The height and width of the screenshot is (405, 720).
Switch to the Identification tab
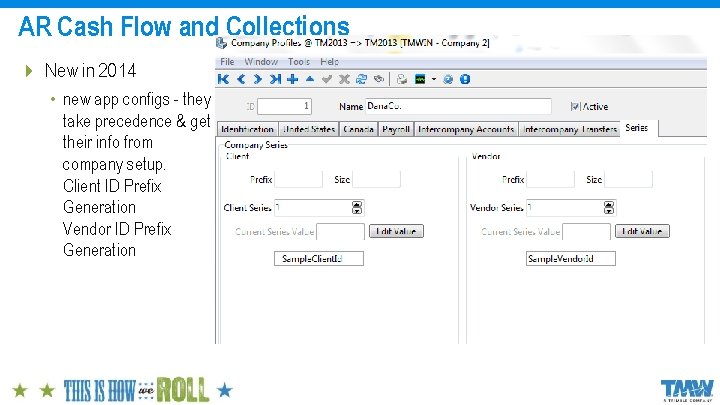(x=248, y=129)
